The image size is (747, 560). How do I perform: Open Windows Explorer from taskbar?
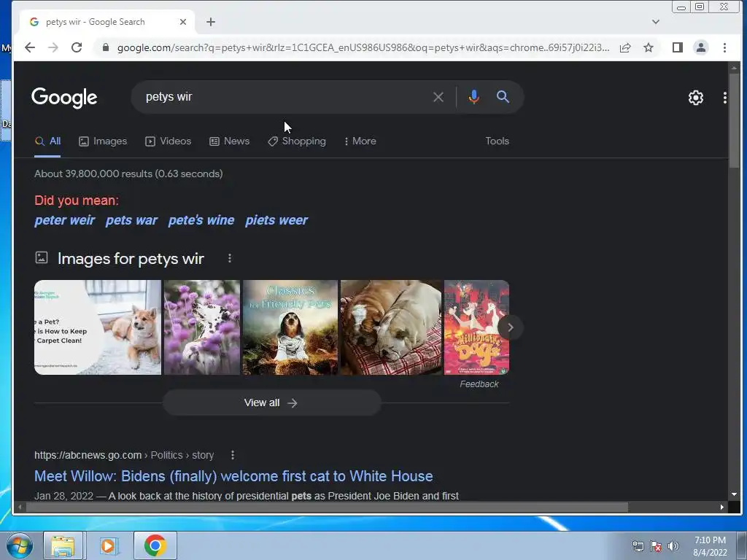coord(63,545)
